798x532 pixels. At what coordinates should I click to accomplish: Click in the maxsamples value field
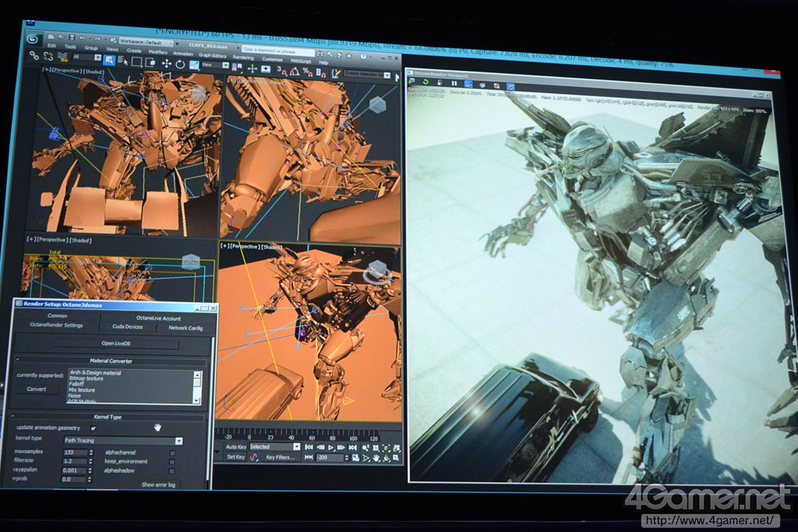tap(74, 453)
